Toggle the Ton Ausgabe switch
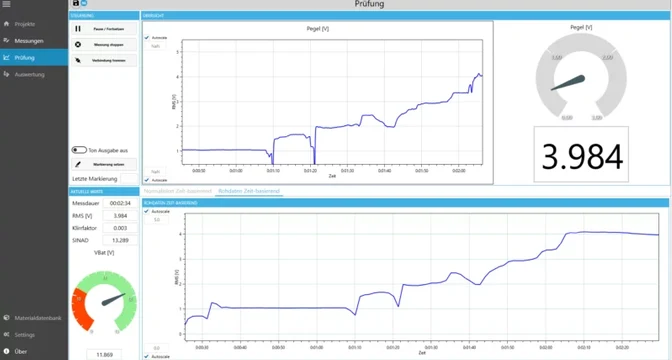The width and height of the screenshot is (672, 360). (x=79, y=150)
